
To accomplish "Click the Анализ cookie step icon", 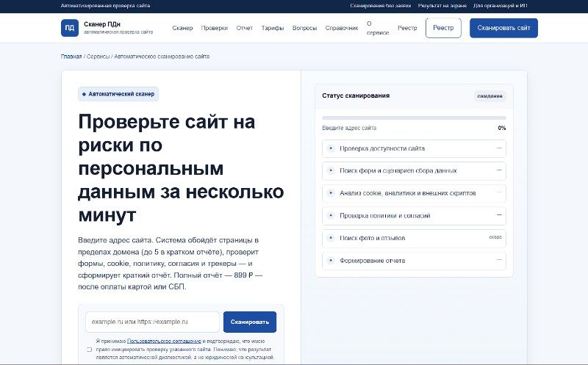I will pos(331,193).
